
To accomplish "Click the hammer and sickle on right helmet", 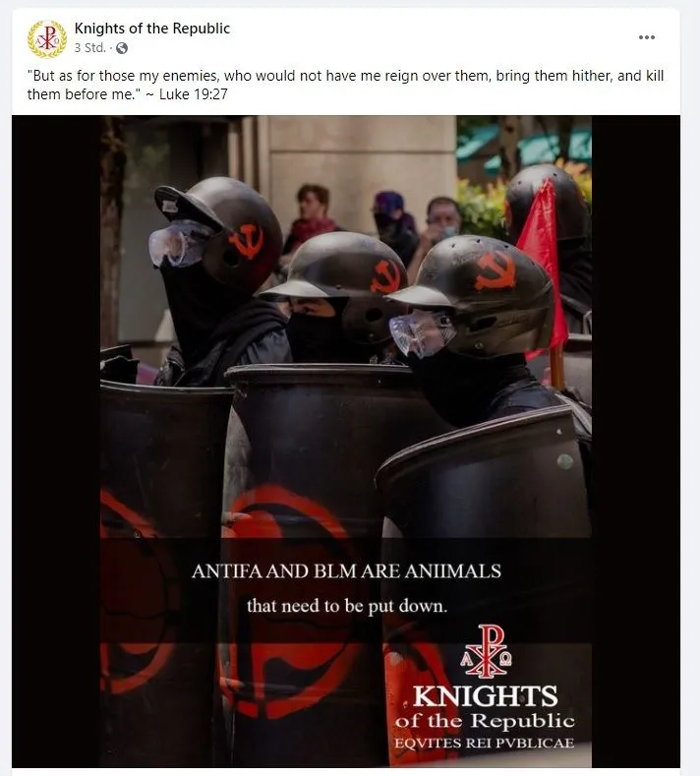I will click(496, 270).
